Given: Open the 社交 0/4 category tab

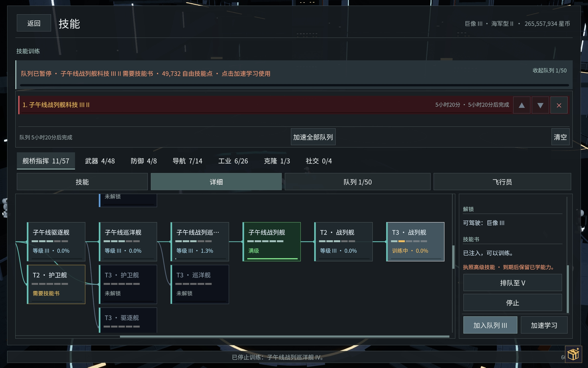Looking at the screenshot, I should click(x=319, y=161).
